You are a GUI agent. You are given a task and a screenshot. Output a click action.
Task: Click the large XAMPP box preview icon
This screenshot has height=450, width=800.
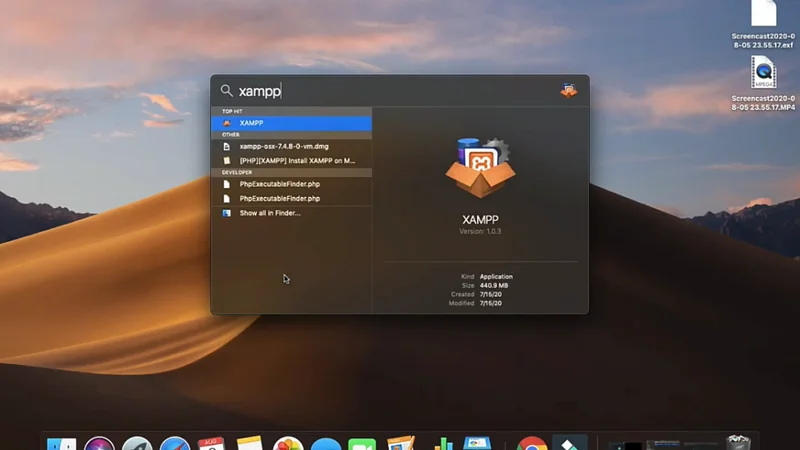[x=480, y=171]
